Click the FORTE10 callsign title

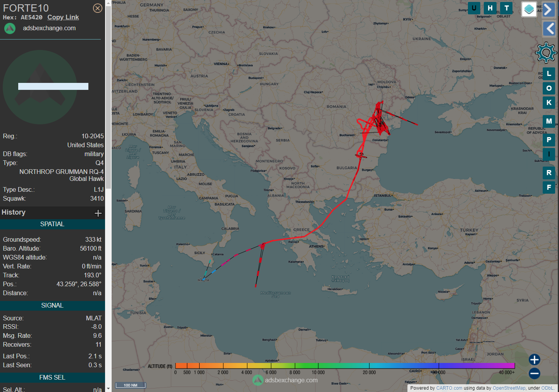[x=26, y=8]
